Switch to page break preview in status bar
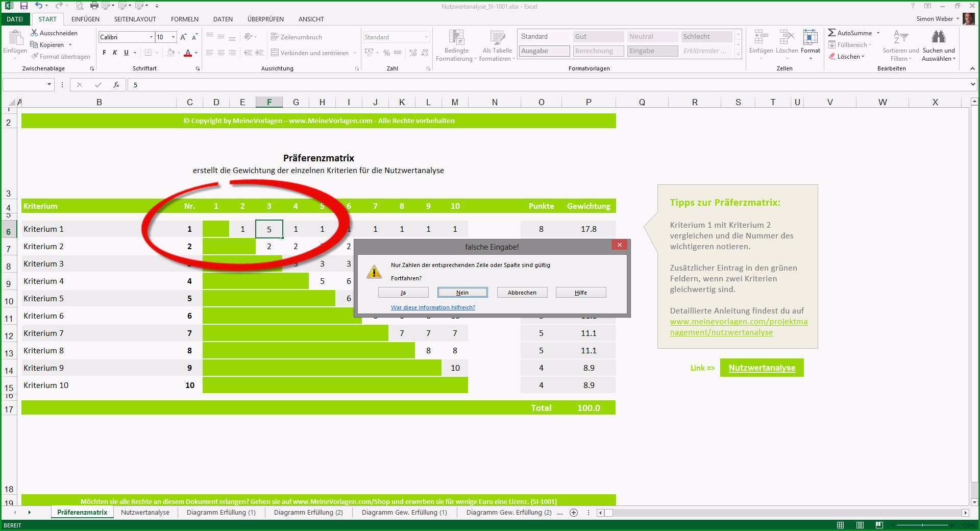Viewport: 980px width, 531px height. click(x=879, y=525)
